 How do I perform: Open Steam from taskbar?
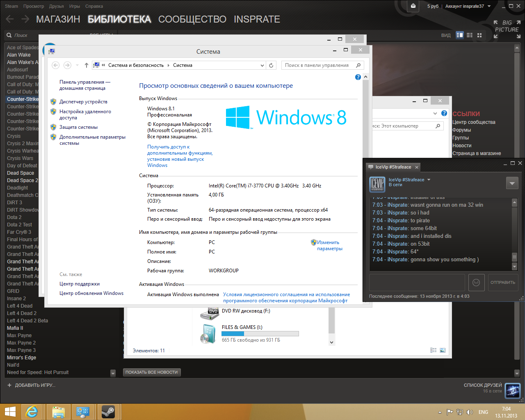[x=108, y=412]
